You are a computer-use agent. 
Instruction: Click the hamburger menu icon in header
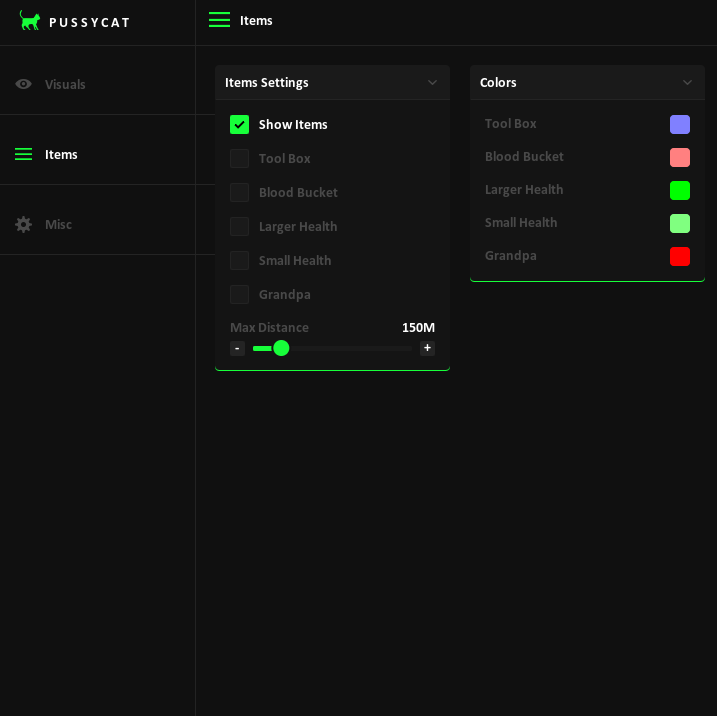(x=219, y=20)
